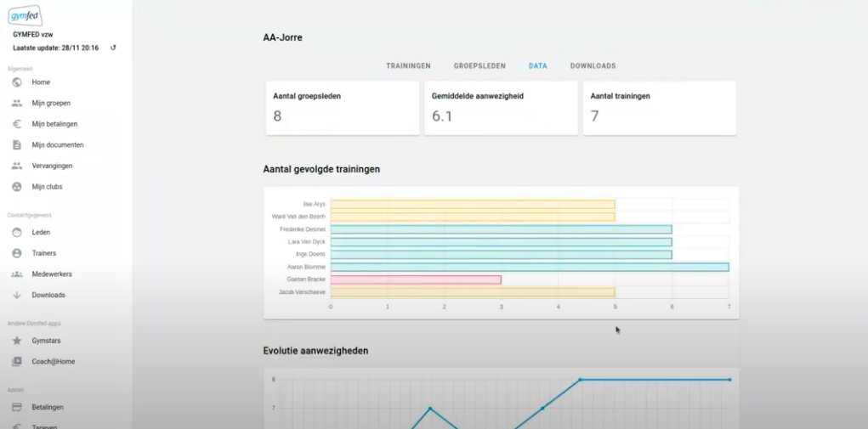Click Ward Van den Bosch bar

473,217
